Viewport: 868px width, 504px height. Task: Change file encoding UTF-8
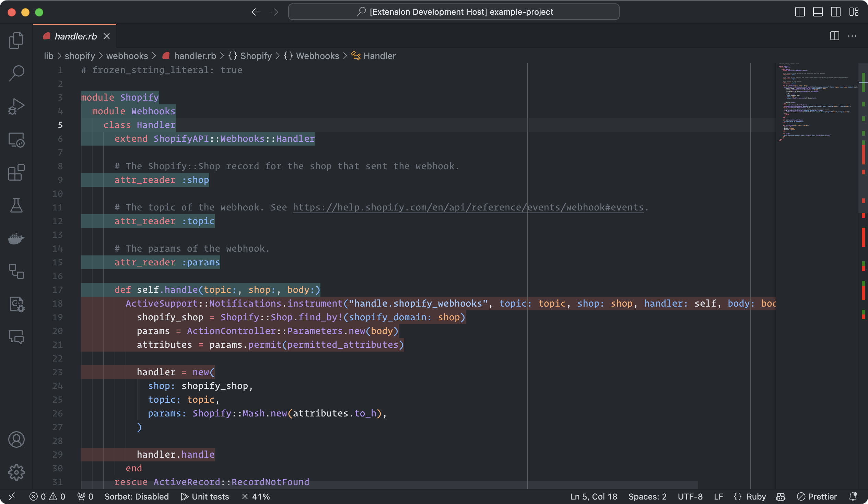690,496
